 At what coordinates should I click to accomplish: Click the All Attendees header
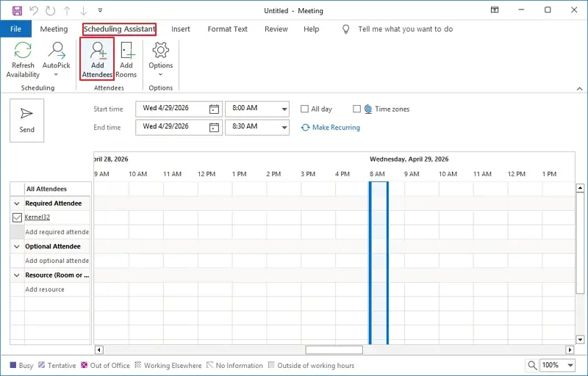click(46, 189)
